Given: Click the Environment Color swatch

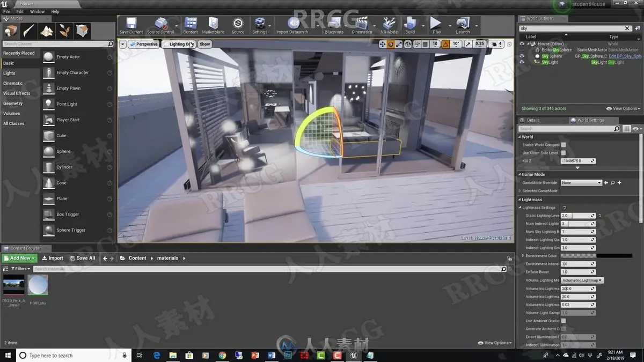Looking at the screenshot, I should 597,256.
